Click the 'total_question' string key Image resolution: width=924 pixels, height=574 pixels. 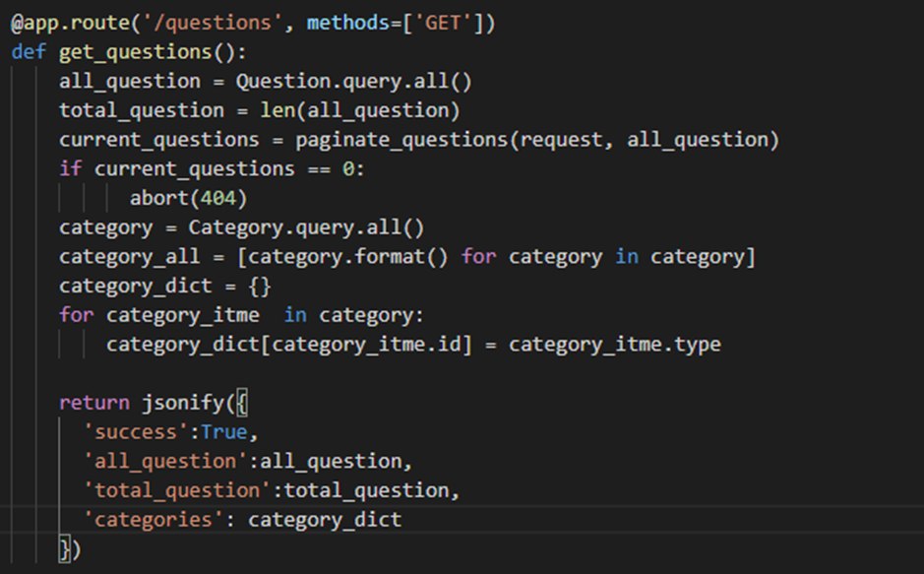click(x=177, y=491)
